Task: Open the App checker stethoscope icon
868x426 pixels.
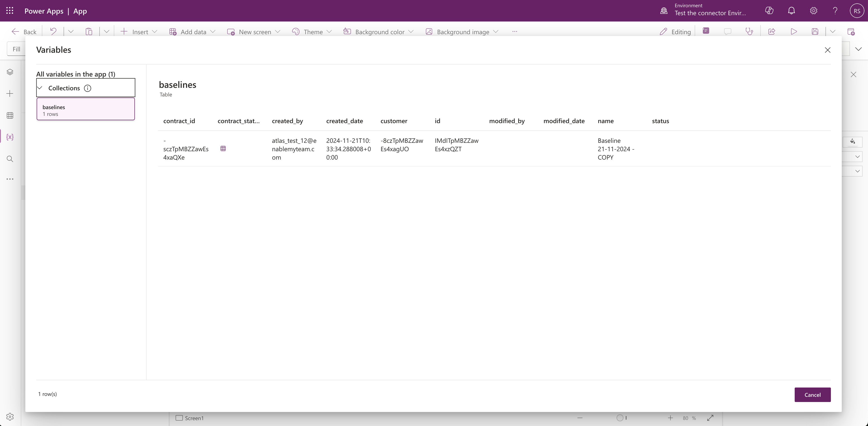Action: tap(749, 32)
